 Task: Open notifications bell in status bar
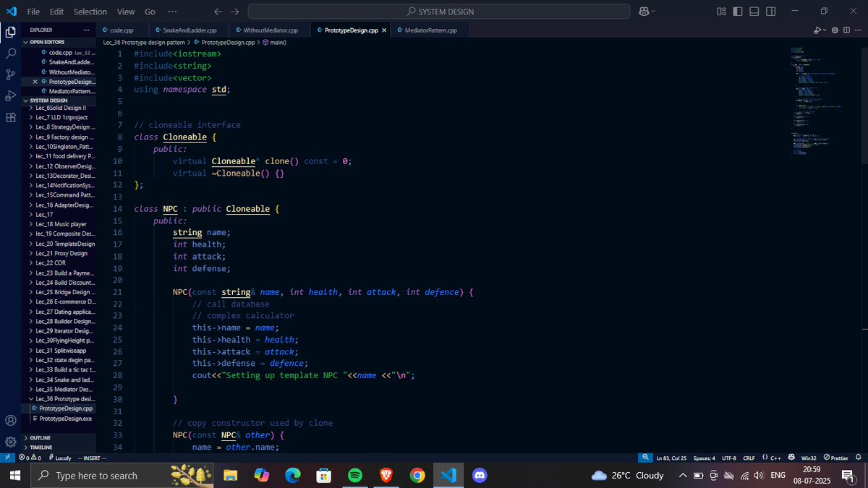coord(859,458)
